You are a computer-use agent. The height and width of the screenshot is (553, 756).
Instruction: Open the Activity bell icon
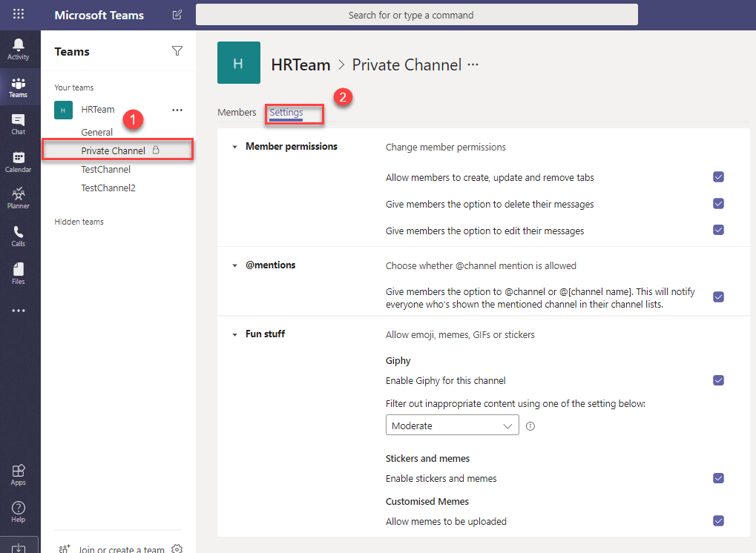tap(19, 49)
